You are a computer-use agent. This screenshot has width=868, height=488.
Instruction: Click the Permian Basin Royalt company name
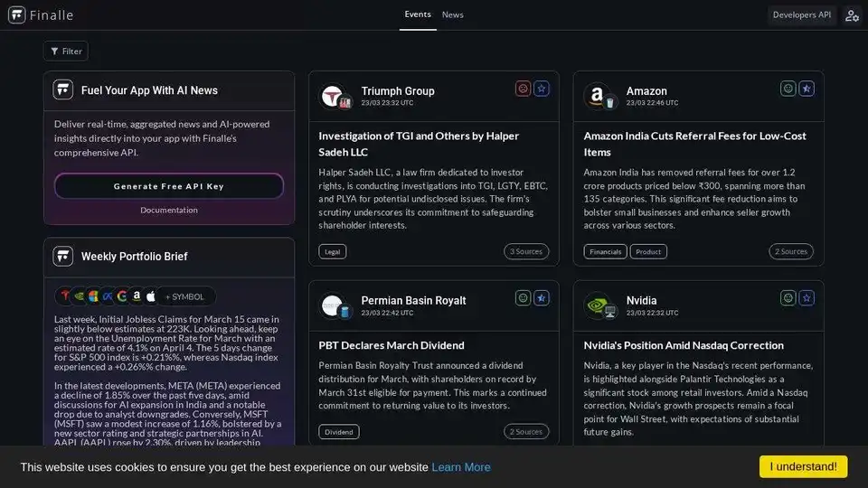click(413, 300)
